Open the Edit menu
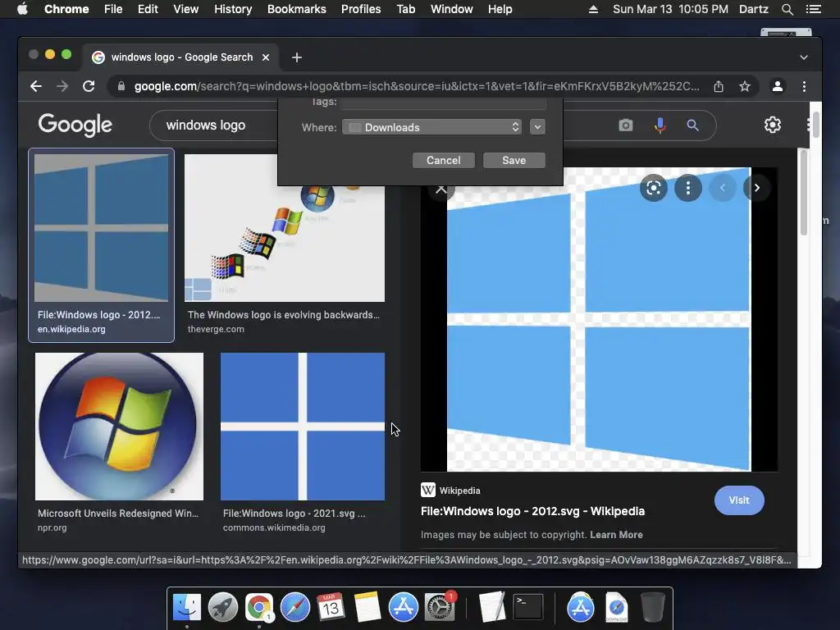The image size is (840, 630). (148, 9)
